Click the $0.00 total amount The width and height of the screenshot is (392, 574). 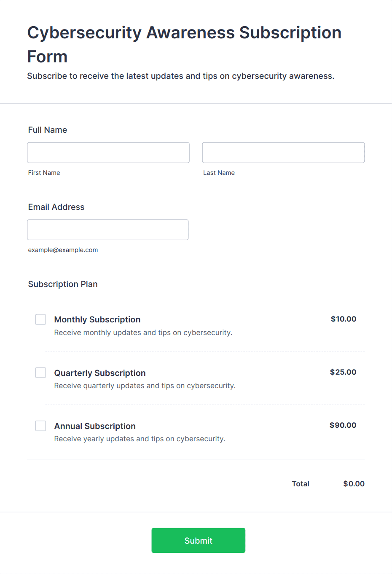coord(354,484)
